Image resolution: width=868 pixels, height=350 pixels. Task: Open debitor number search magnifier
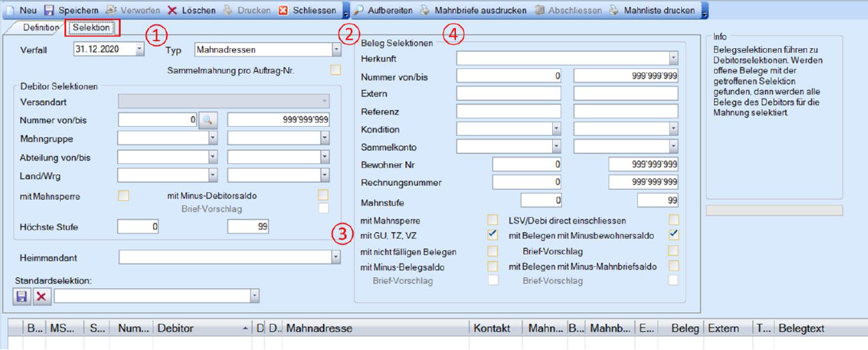pos(208,121)
